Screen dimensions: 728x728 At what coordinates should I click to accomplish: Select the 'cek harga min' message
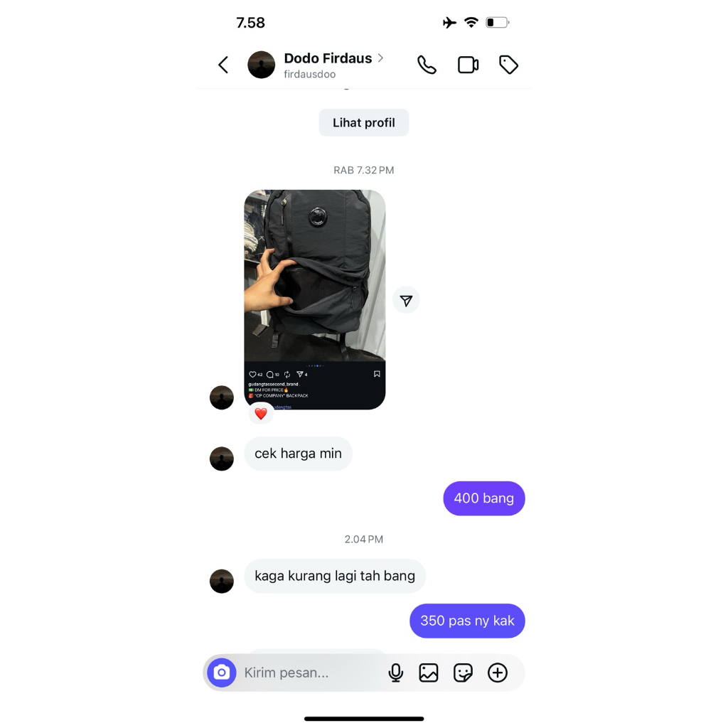(298, 454)
